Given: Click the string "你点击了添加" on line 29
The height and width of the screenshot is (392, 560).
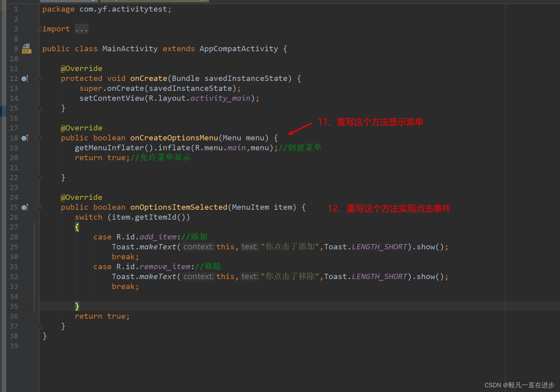Looking at the screenshot, I should pos(290,247).
